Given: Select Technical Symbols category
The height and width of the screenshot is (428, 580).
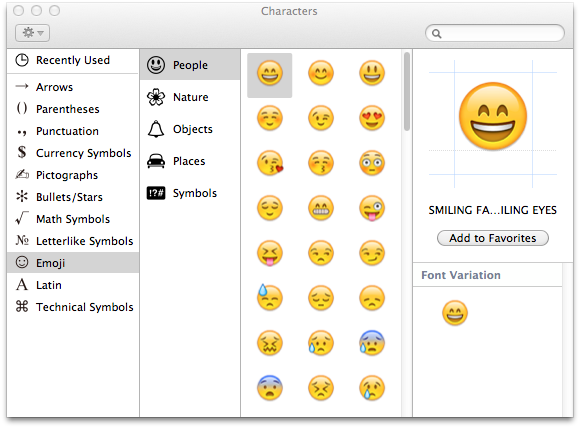Looking at the screenshot, I should pyautogui.click(x=72, y=307).
